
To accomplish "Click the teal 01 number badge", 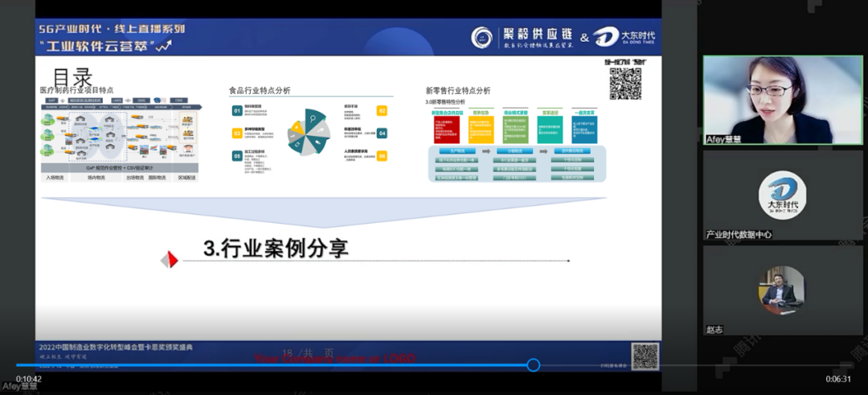I will pos(237,111).
